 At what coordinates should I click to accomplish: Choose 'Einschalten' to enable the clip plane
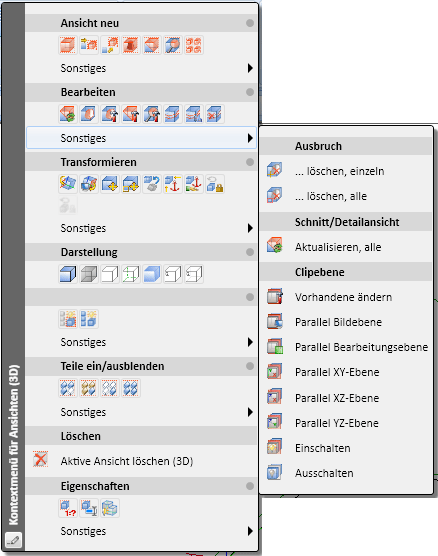click(346, 448)
